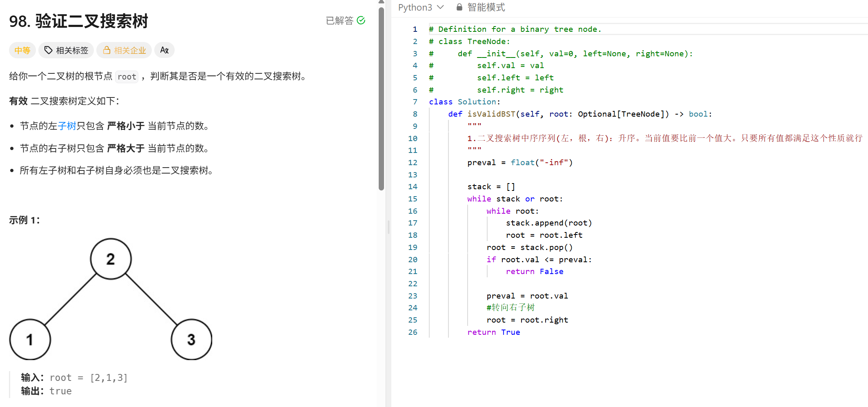The width and height of the screenshot is (868, 407).
Task: Click the output value true
Action: (60, 391)
